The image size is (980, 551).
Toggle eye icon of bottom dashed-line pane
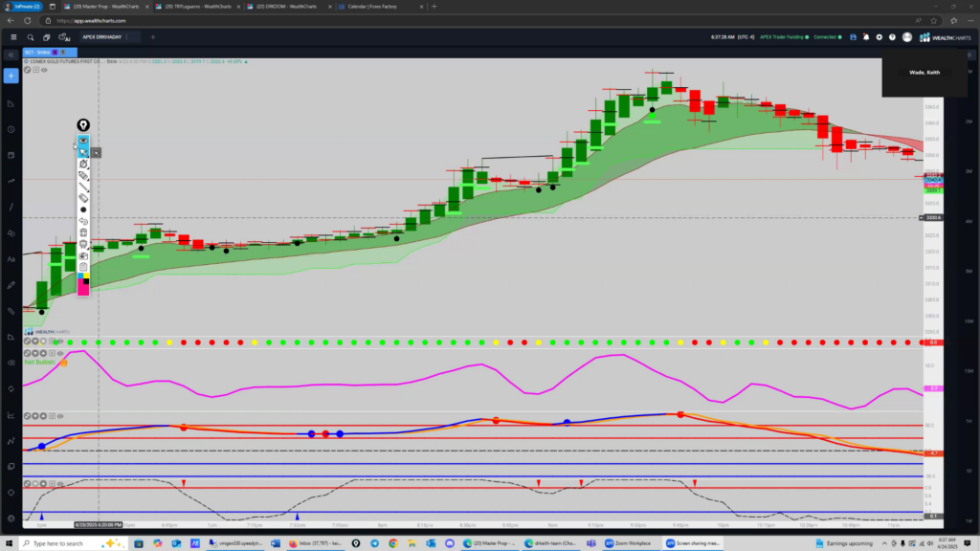point(60,483)
